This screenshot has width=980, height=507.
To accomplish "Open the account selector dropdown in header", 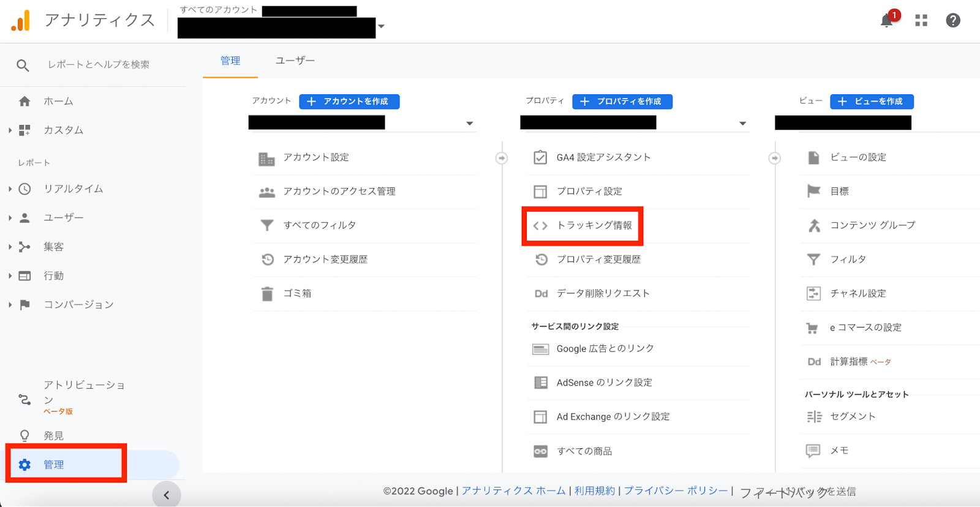I will click(x=381, y=26).
